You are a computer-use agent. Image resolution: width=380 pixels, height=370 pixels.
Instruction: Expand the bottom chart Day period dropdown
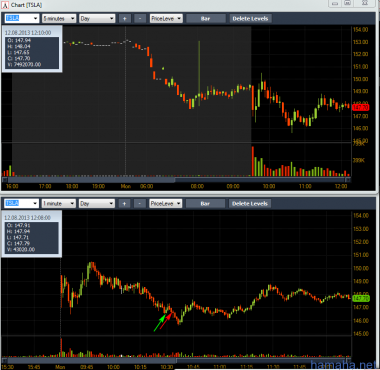click(x=97, y=203)
